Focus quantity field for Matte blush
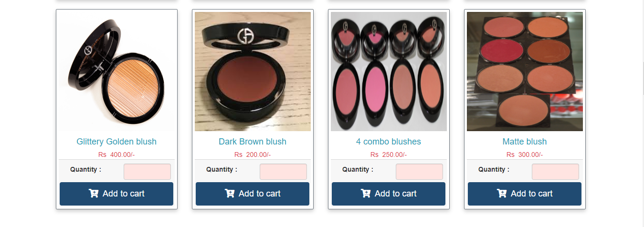The height and width of the screenshot is (227, 644). [555, 172]
